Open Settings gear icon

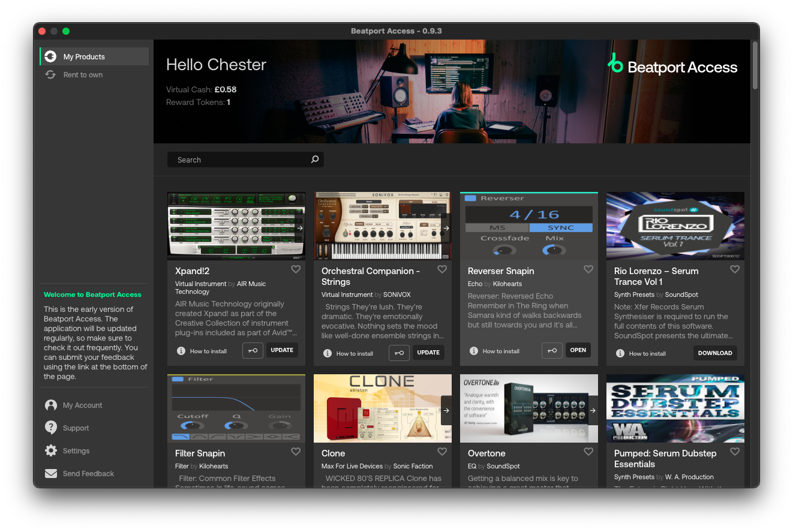[51, 450]
